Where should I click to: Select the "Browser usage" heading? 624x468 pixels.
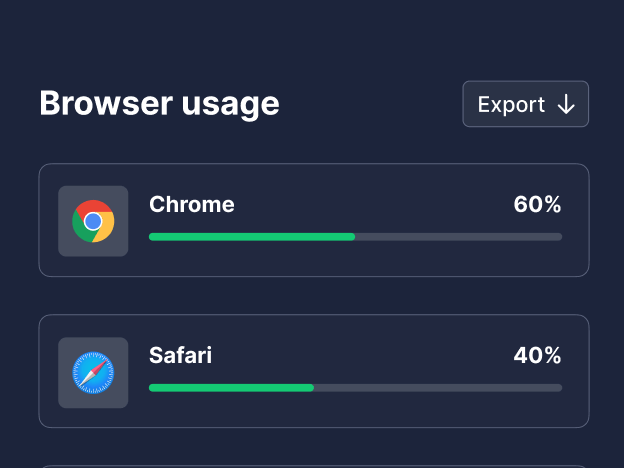[x=159, y=103]
